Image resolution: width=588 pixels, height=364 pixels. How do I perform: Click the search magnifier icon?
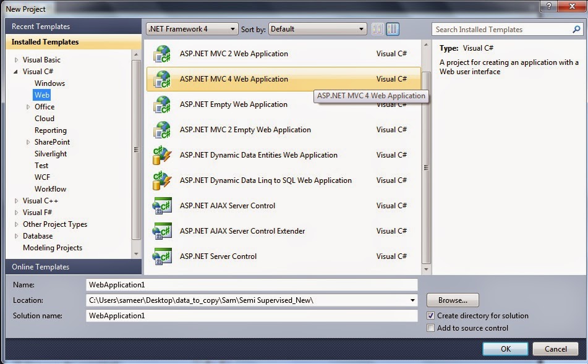[576, 29]
